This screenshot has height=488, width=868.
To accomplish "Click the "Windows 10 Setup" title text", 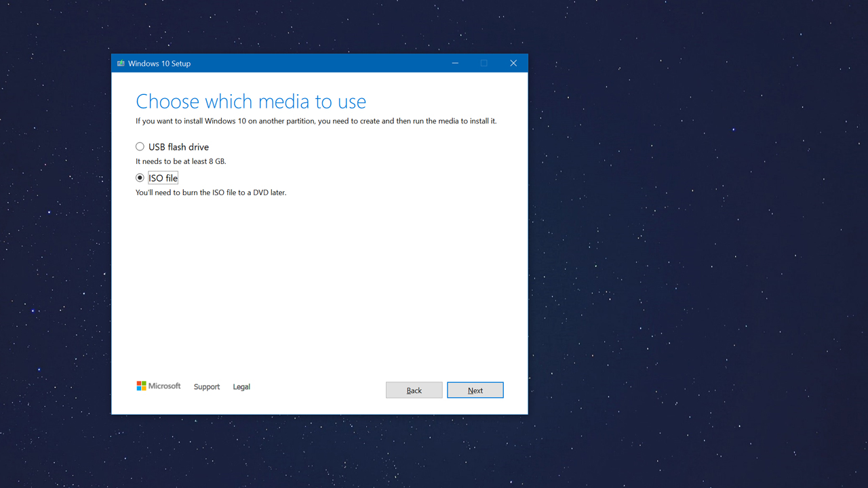I will [x=159, y=64].
